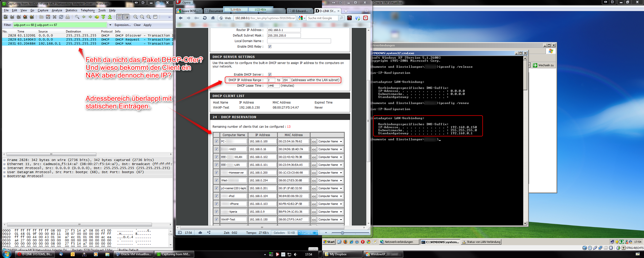Click Wireshark's print icon
644x258 pixels.
tap(68, 17)
